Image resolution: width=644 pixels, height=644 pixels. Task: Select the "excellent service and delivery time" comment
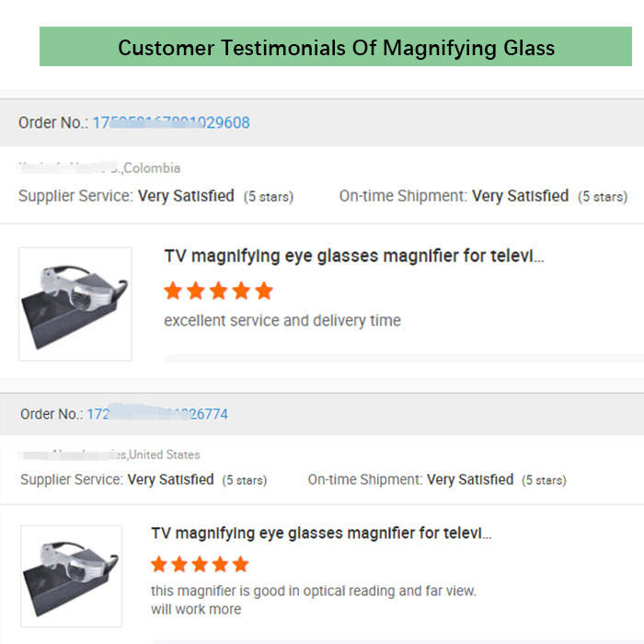(x=282, y=321)
